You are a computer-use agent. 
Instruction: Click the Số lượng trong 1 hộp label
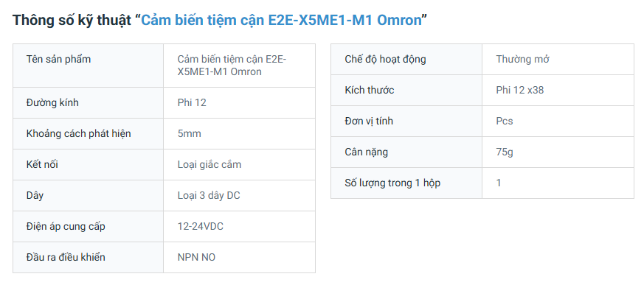pos(392,183)
